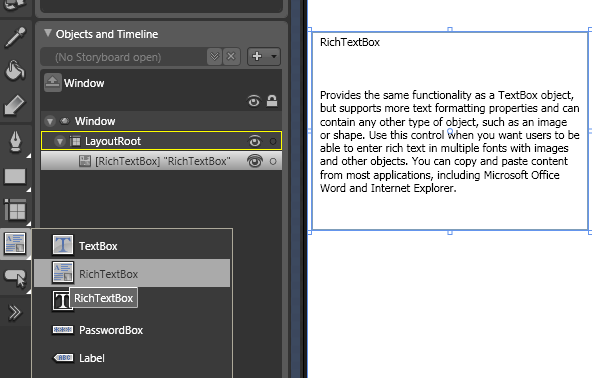Screen dimensions: 592x378
Task: Select the Window row in object tree
Action: (x=161, y=121)
